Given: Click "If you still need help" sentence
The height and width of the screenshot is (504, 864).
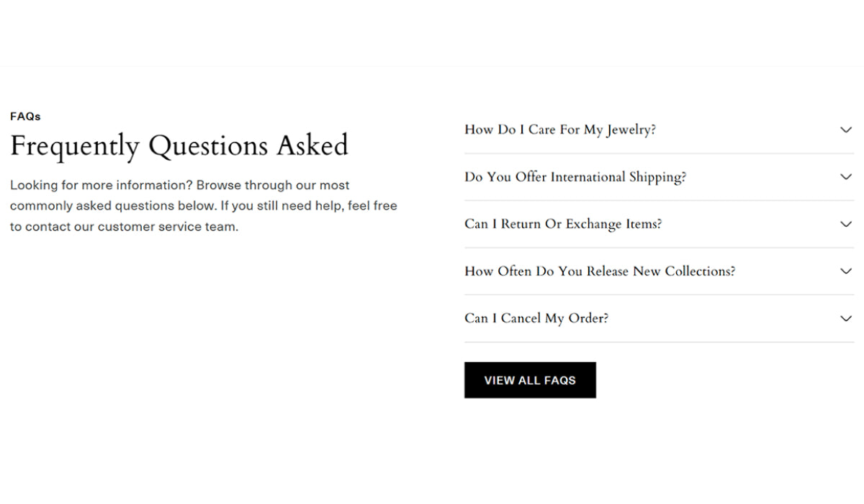Looking at the screenshot, I should coord(282,206).
